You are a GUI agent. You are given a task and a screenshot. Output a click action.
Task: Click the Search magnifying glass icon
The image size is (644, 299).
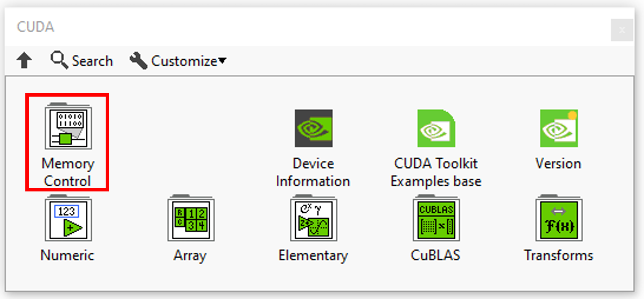59,60
